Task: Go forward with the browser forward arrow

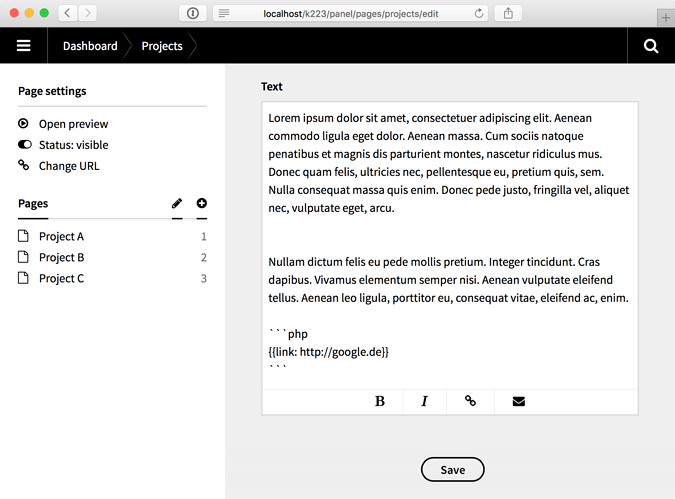Action: (87, 13)
